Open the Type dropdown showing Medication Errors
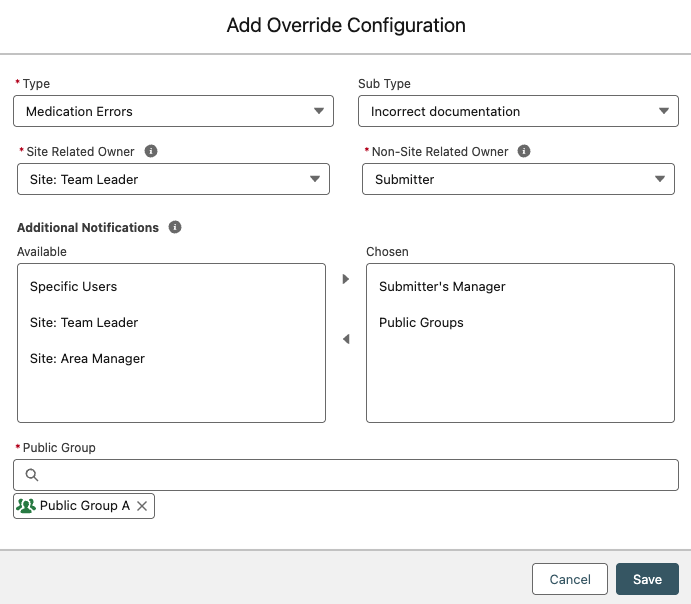 click(x=173, y=111)
